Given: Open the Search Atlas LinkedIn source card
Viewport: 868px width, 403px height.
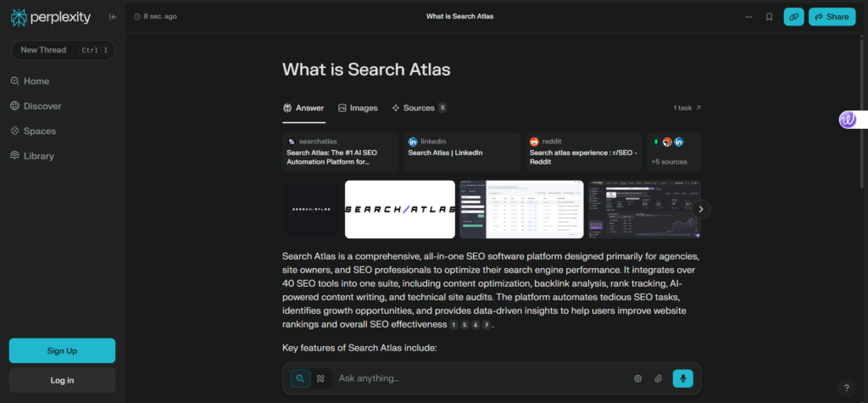Looking at the screenshot, I should pos(462,152).
